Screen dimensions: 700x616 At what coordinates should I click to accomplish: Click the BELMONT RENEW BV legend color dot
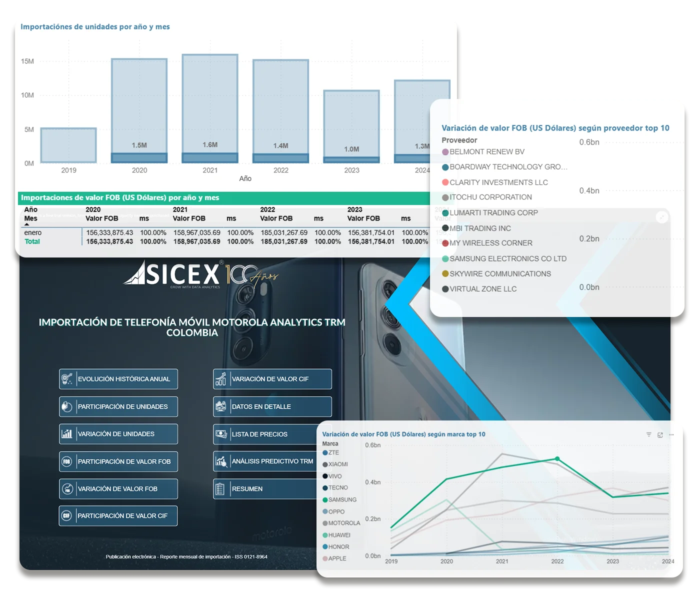[445, 152]
